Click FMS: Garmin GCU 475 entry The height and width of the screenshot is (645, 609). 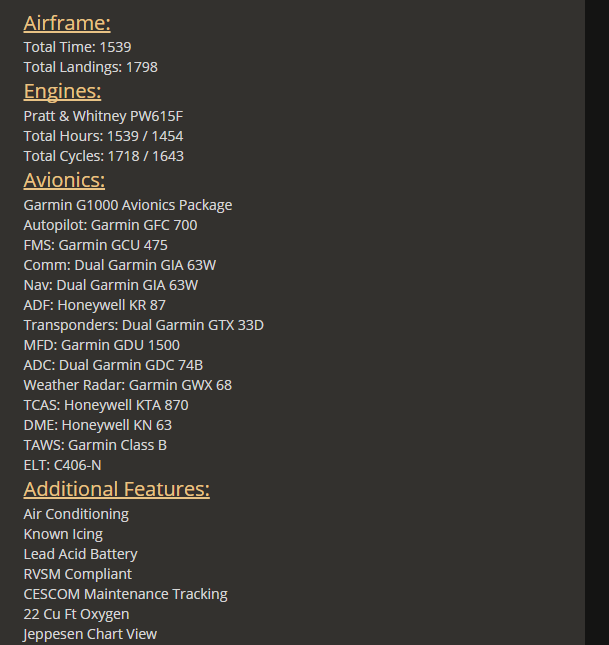point(95,245)
